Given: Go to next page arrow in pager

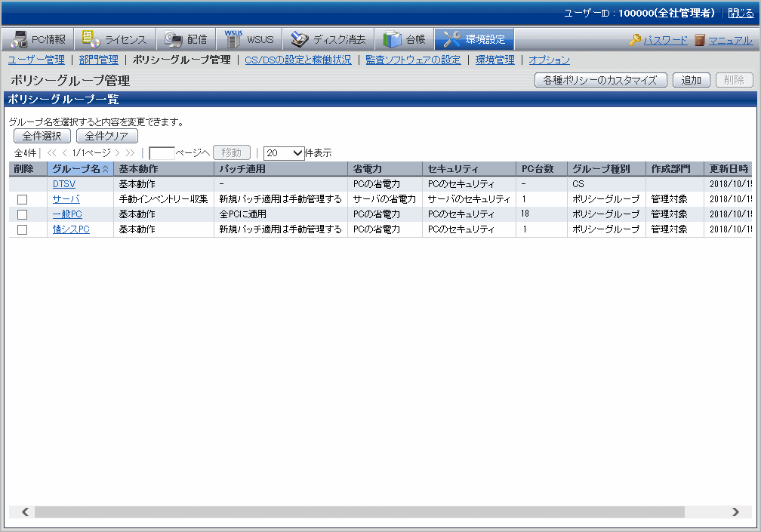Looking at the screenshot, I should [117, 152].
